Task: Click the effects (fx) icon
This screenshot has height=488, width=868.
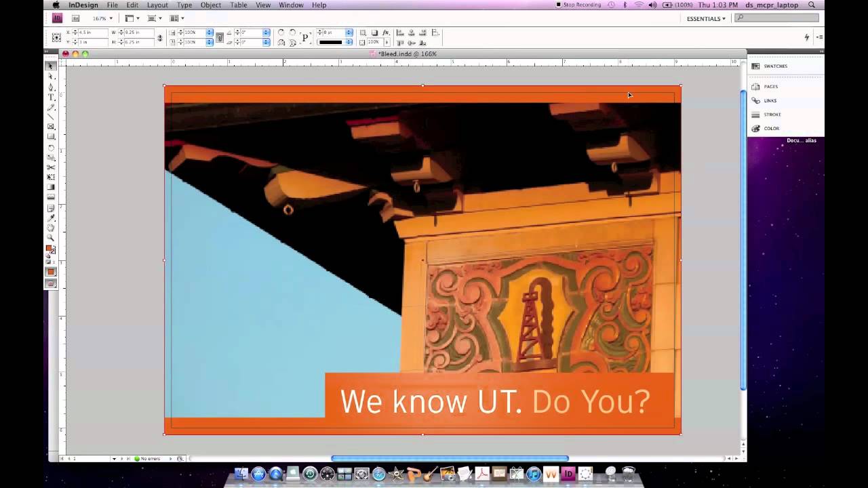Action: pyautogui.click(x=386, y=33)
